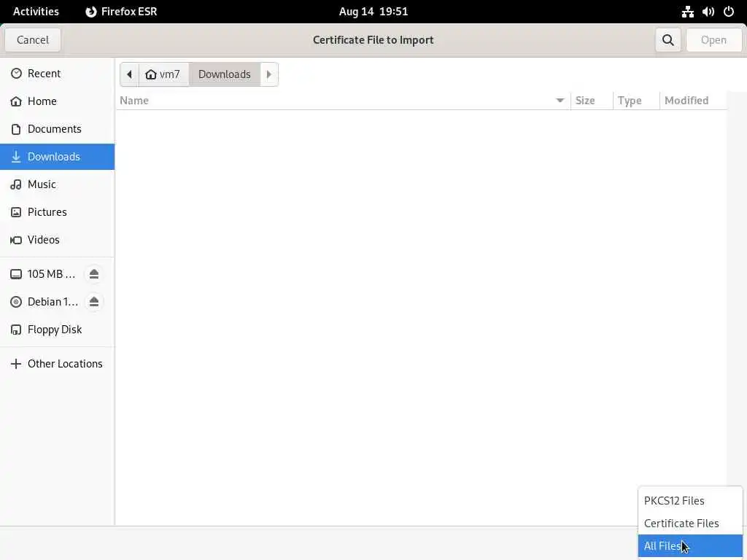Image resolution: width=747 pixels, height=560 pixels.
Task: Open the Activities overview
Action: [x=36, y=12]
